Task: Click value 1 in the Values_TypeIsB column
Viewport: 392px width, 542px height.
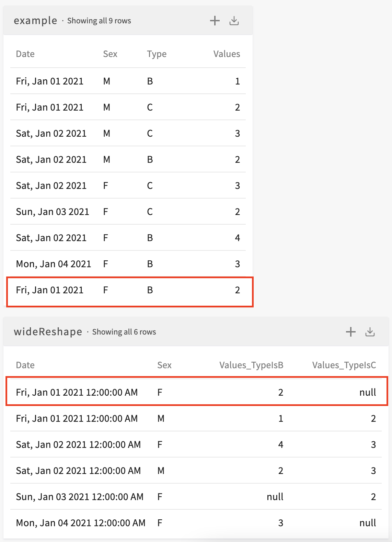Action: [x=281, y=419]
